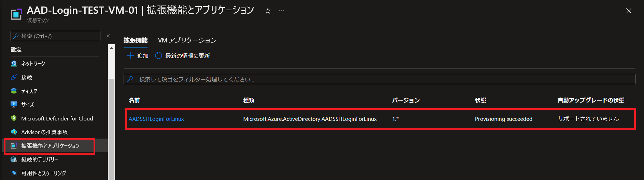Screen dimensions: 644x180
Task: Collapse the sidebar with double chevron
Action: point(108,36)
